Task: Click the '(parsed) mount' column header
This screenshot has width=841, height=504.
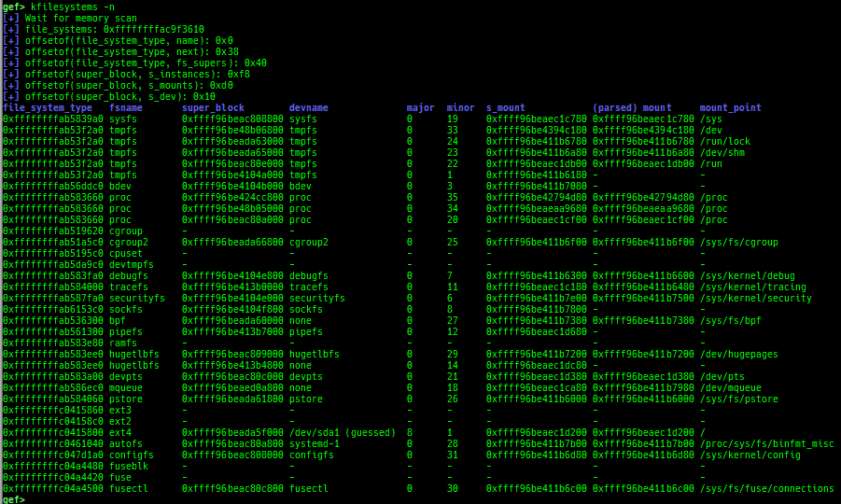Action: coord(632,107)
